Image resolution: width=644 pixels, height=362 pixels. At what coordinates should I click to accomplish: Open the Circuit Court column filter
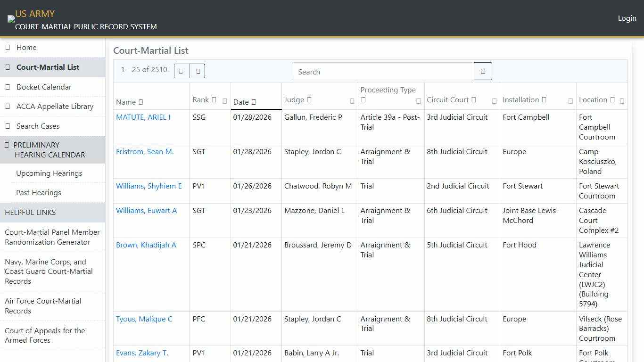coord(494,101)
